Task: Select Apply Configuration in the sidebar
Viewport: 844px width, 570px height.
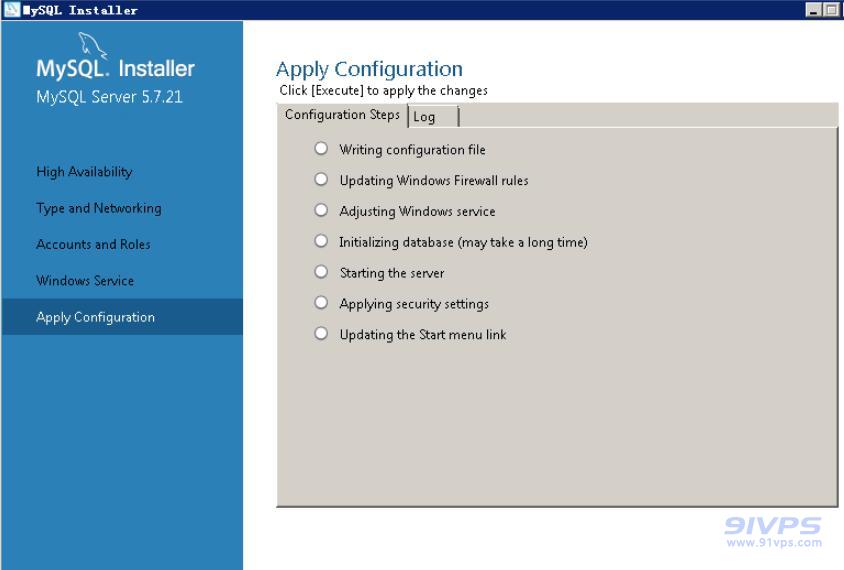Action: [x=122, y=317]
